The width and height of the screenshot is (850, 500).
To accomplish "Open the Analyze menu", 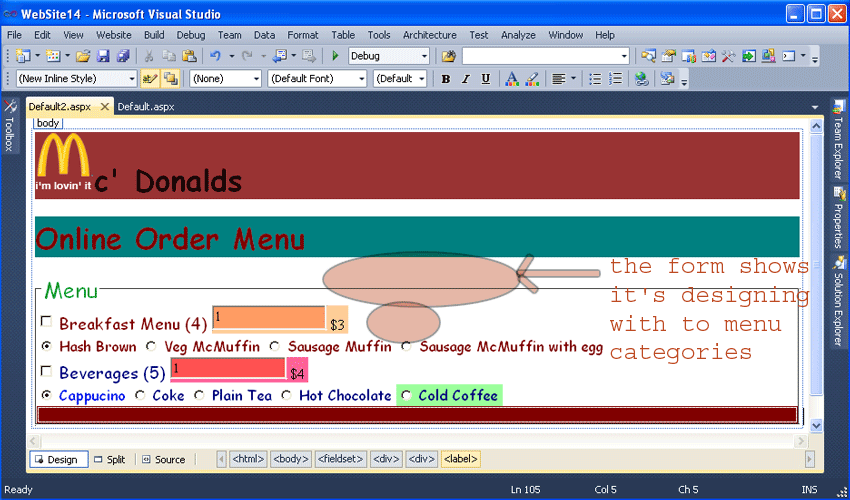I will pos(518,35).
